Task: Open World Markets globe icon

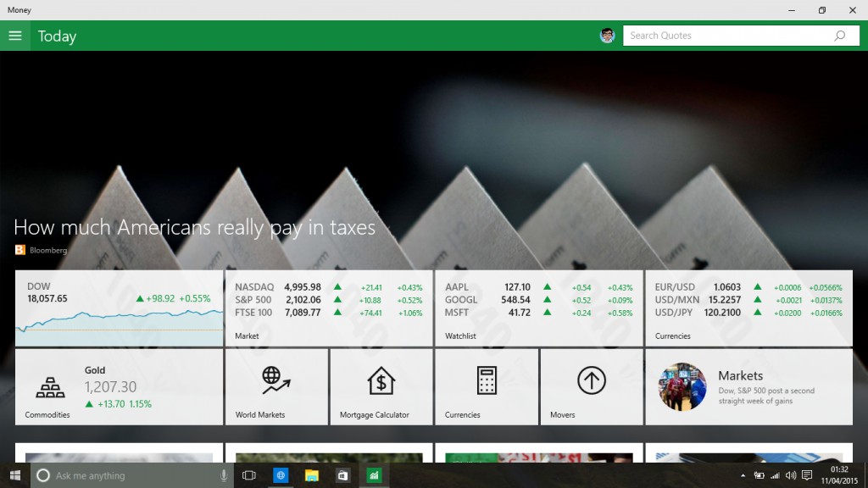Action: point(275,380)
